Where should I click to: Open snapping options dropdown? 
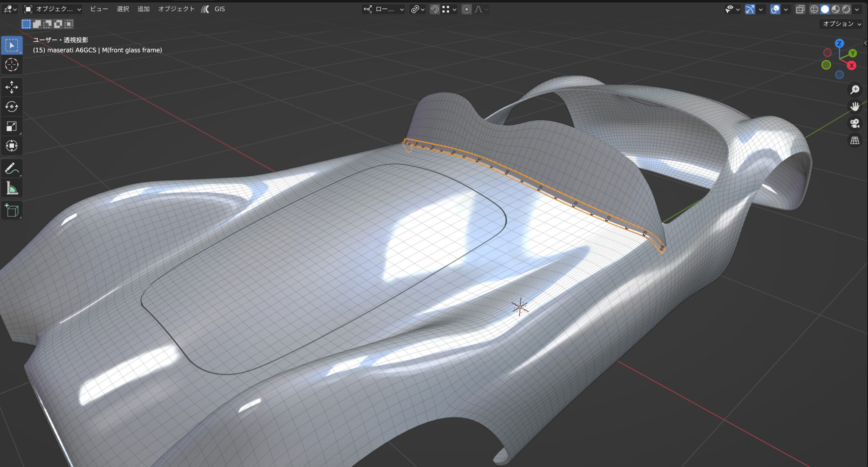pos(449,9)
